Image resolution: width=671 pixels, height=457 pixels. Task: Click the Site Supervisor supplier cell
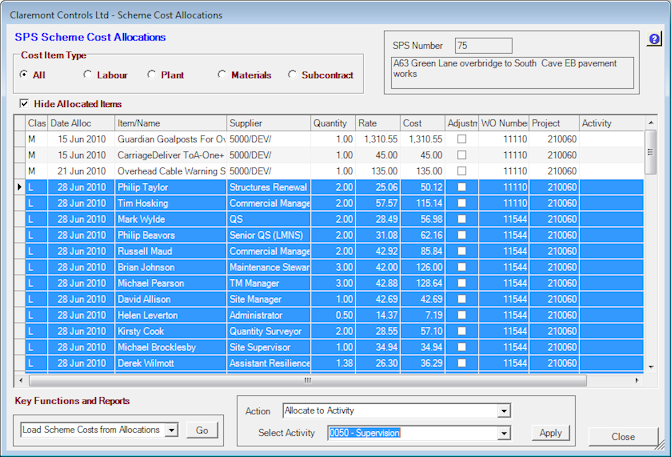tap(269, 347)
